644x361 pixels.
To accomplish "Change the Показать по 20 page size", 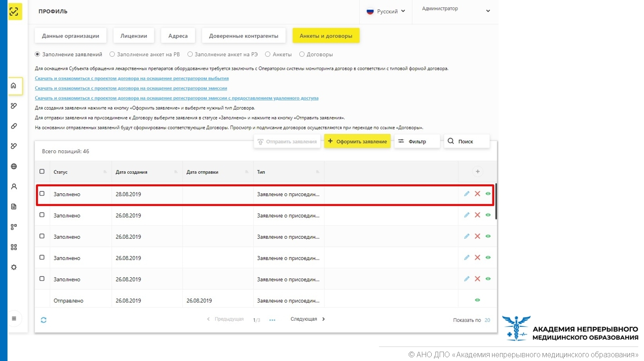I will click(x=487, y=320).
